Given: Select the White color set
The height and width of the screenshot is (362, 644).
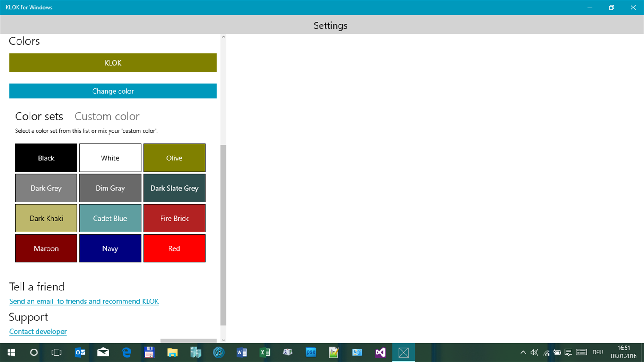Looking at the screenshot, I should 110,158.
